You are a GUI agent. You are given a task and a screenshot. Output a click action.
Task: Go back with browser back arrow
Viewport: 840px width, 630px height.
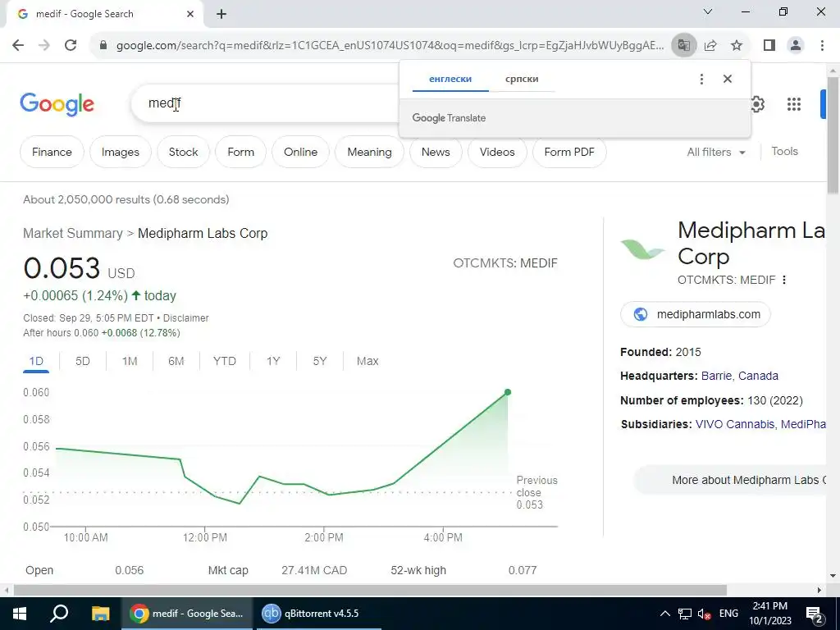(18, 45)
